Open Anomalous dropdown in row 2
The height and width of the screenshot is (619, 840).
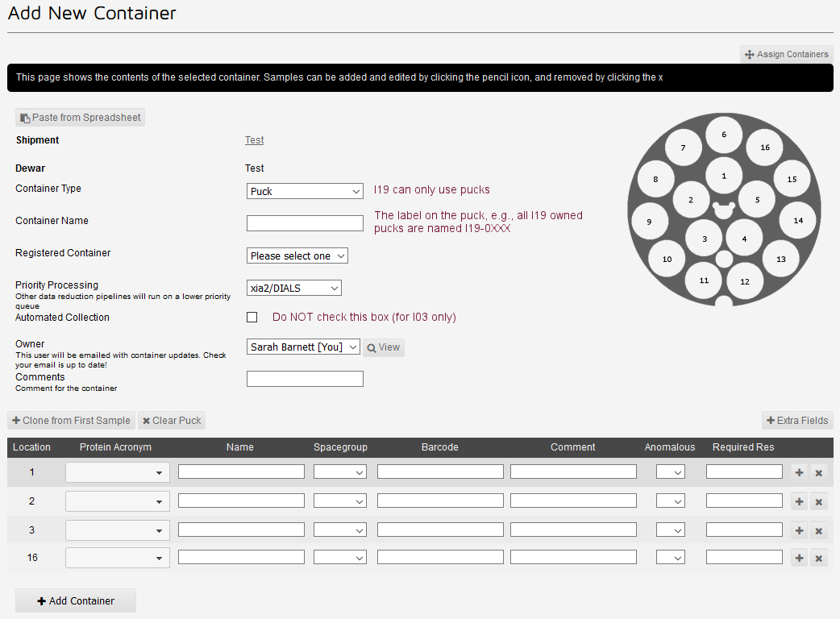pyautogui.click(x=671, y=501)
